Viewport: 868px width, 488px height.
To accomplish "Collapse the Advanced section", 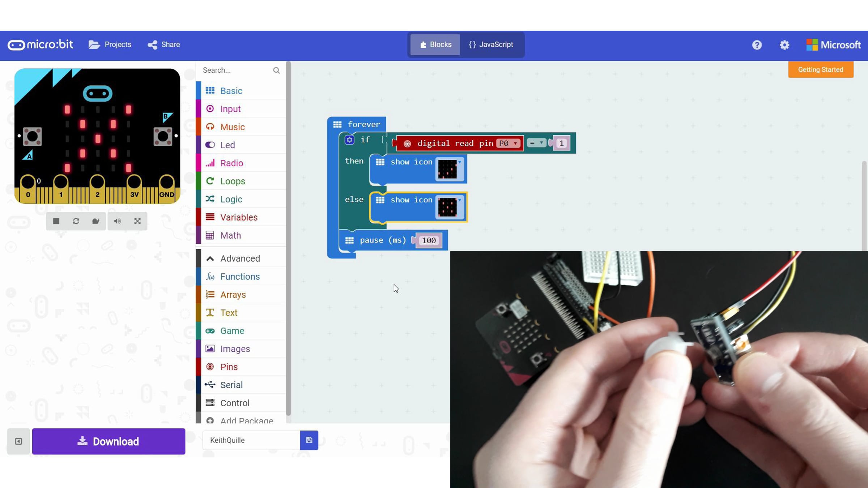I will pos(241,258).
